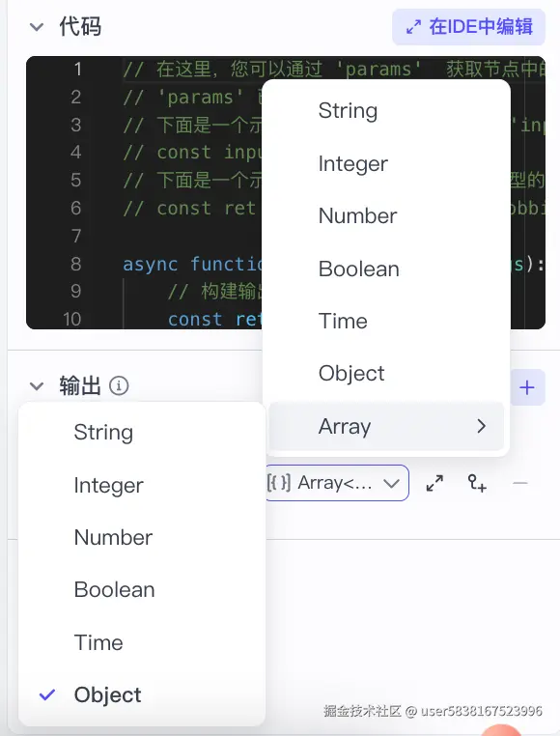Click the 'async function' code line 8
The height and width of the screenshot is (736, 560).
[192, 264]
